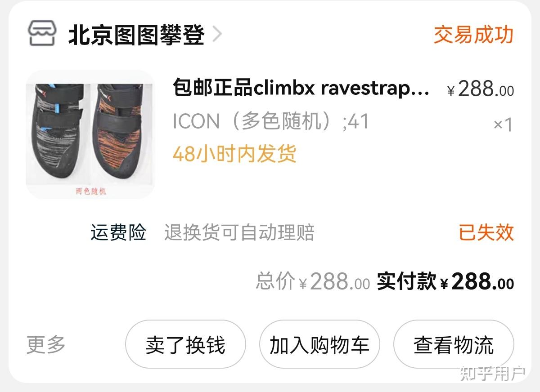Open the 更多 options menu
The width and height of the screenshot is (540, 392).
point(46,345)
